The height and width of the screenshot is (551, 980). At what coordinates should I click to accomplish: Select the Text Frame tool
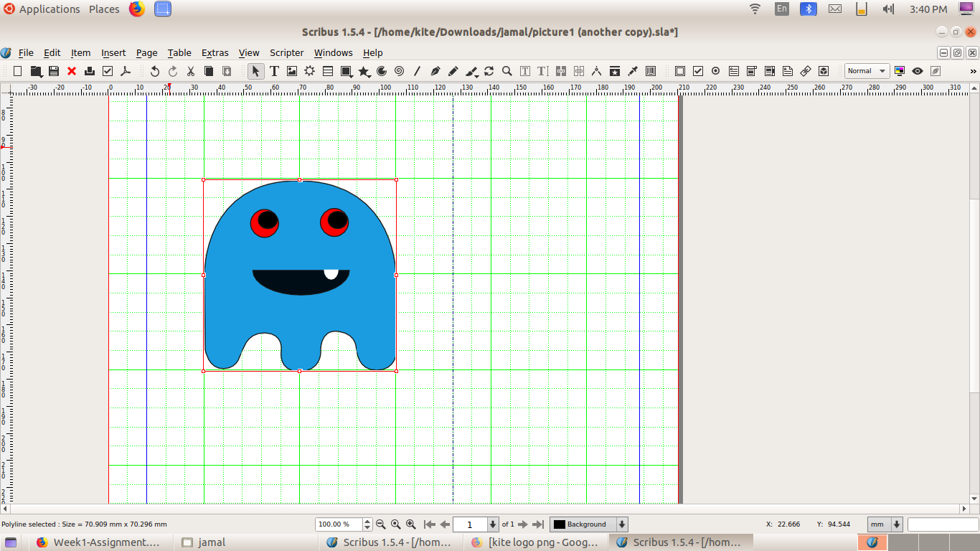click(274, 71)
